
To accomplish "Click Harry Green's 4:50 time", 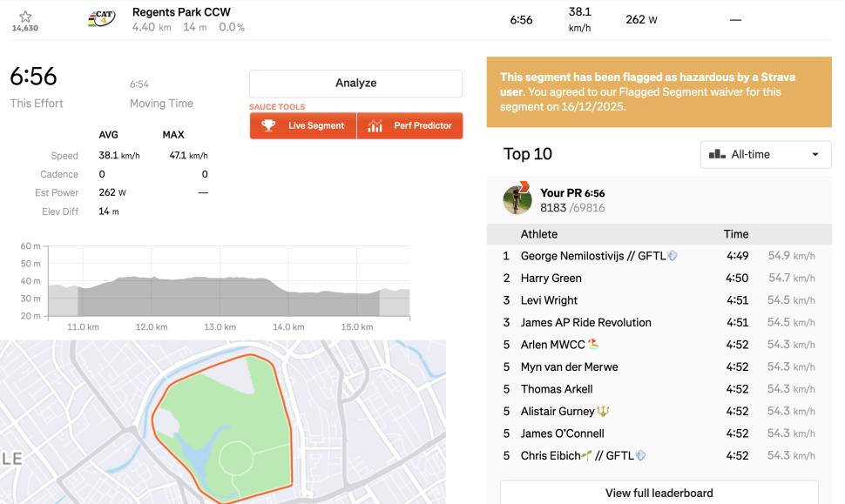I will point(737,278).
